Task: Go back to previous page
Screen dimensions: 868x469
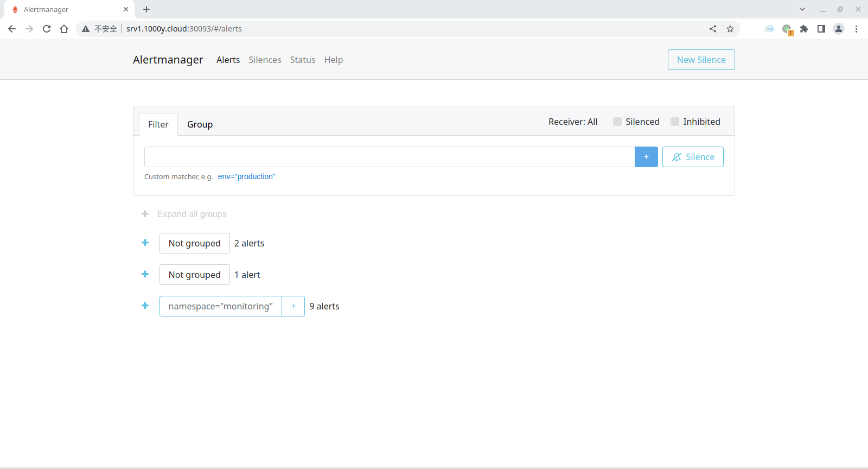Action: click(x=12, y=29)
